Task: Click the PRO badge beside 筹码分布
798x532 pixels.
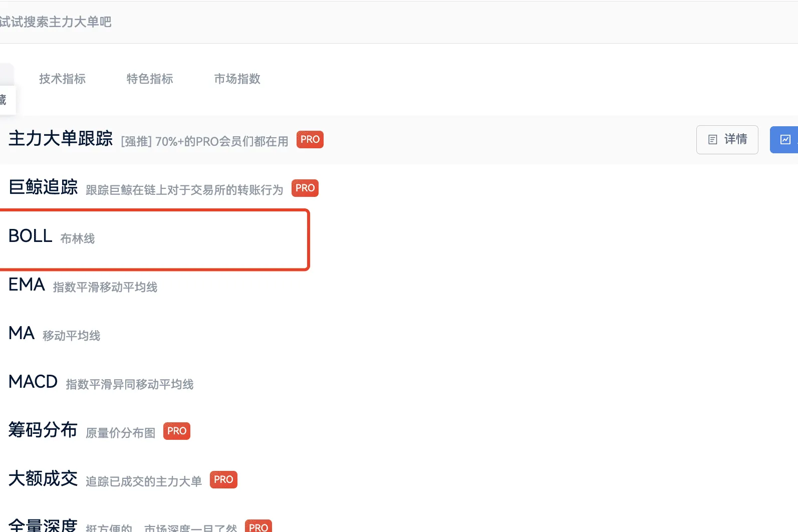Action: coord(177,431)
